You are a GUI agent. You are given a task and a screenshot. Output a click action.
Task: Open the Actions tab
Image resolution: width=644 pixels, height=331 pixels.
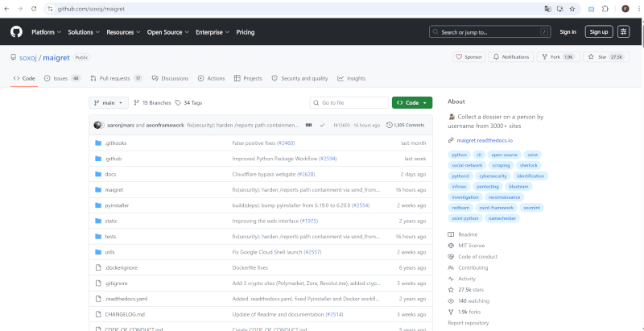click(211, 78)
